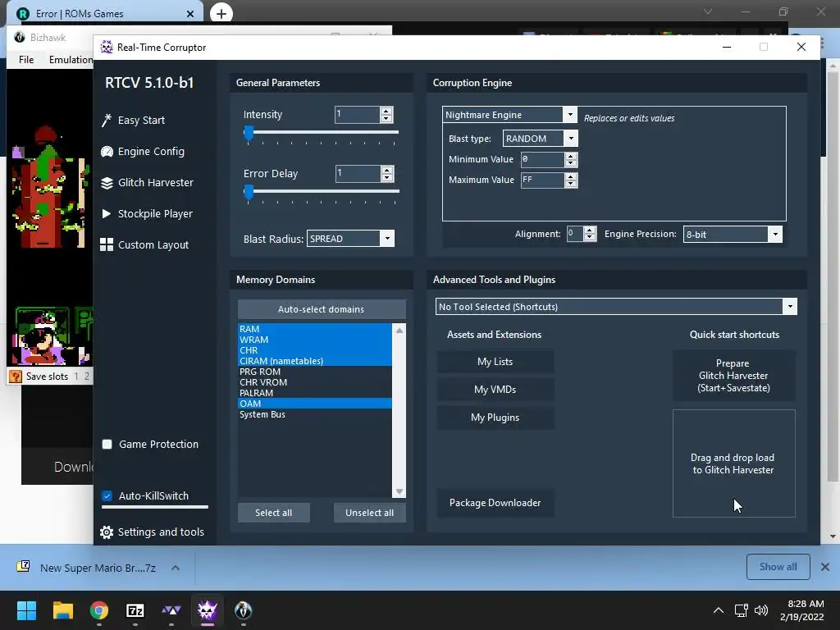Click Unselect all domains button

370,513
